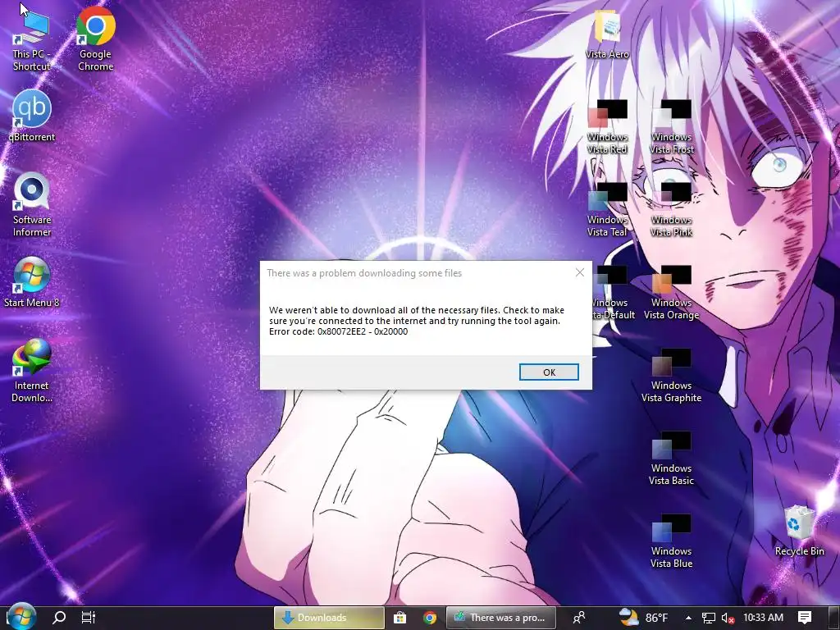The height and width of the screenshot is (630, 840).
Task: Open Internet Download Manager shortcut
Action: click(x=32, y=371)
